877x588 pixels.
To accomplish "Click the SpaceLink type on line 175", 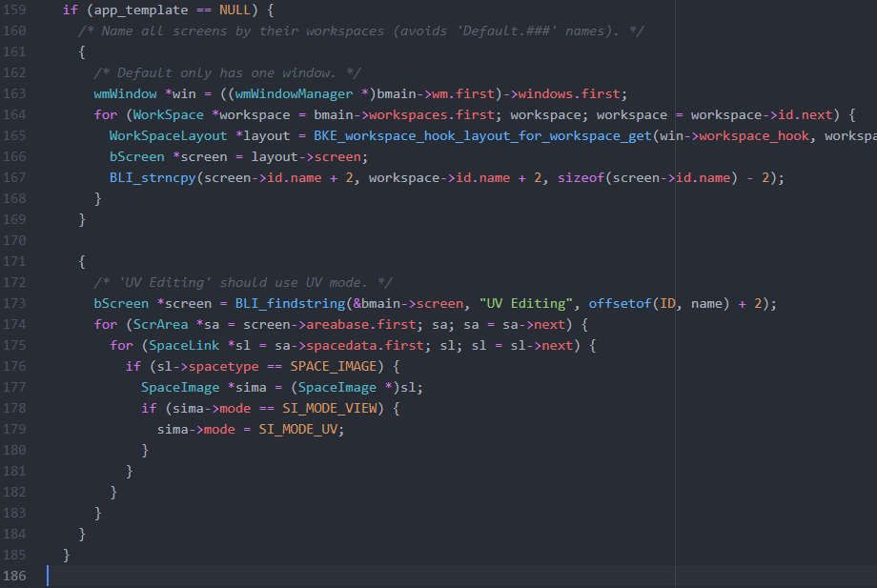I will click(184, 345).
